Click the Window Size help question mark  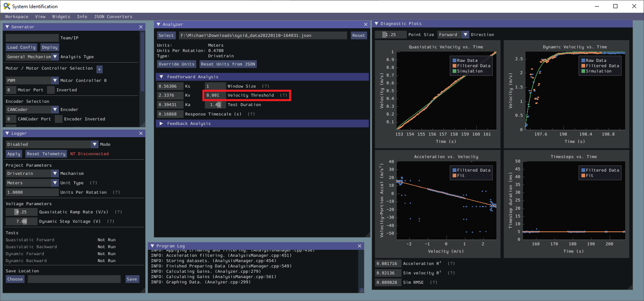[x=266, y=86]
